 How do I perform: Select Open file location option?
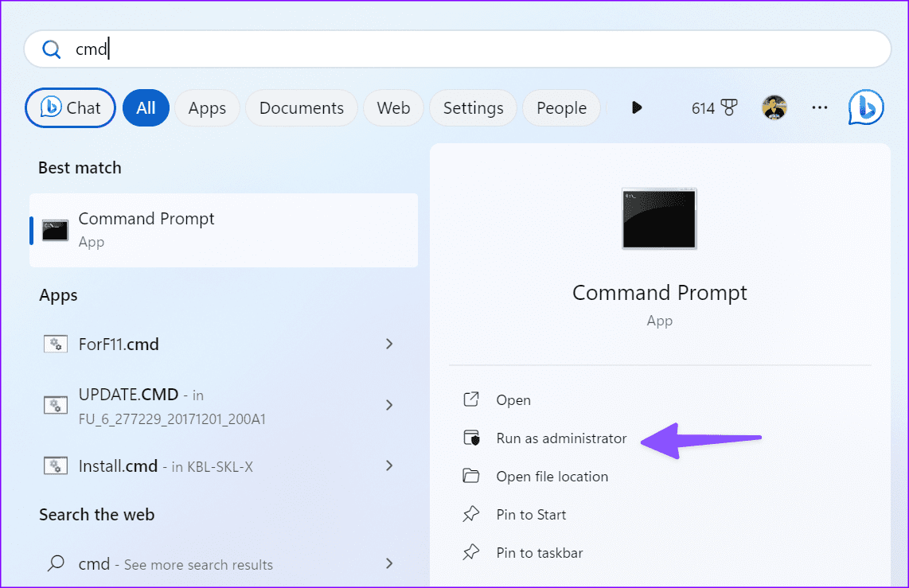coord(552,477)
